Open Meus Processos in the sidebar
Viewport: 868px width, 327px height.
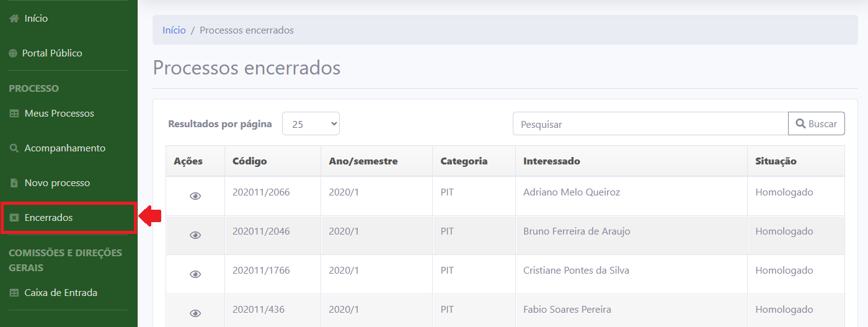59,114
